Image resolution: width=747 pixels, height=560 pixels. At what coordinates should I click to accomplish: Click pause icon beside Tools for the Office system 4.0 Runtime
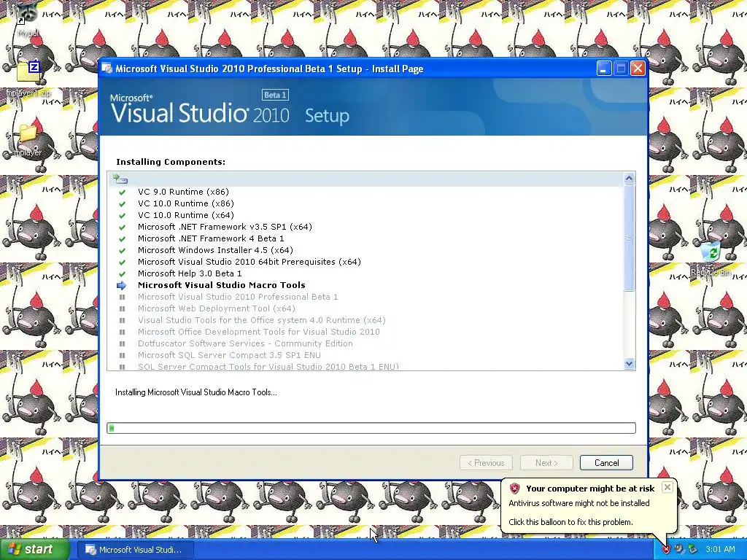click(122, 321)
